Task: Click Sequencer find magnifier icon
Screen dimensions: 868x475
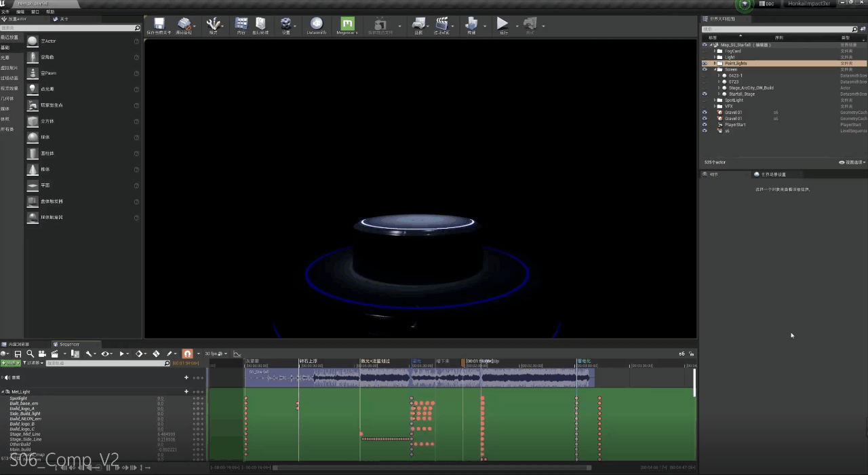Action: pyautogui.click(x=31, y=354)
